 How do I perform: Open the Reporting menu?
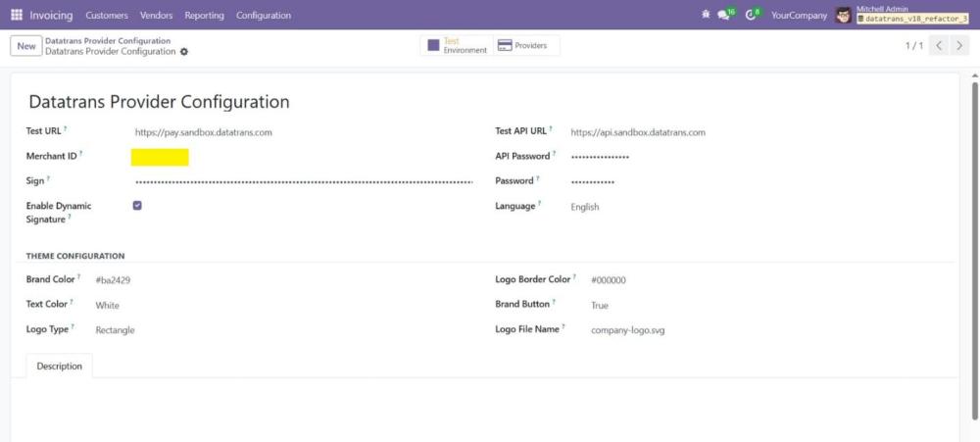(x=204, y=16)
